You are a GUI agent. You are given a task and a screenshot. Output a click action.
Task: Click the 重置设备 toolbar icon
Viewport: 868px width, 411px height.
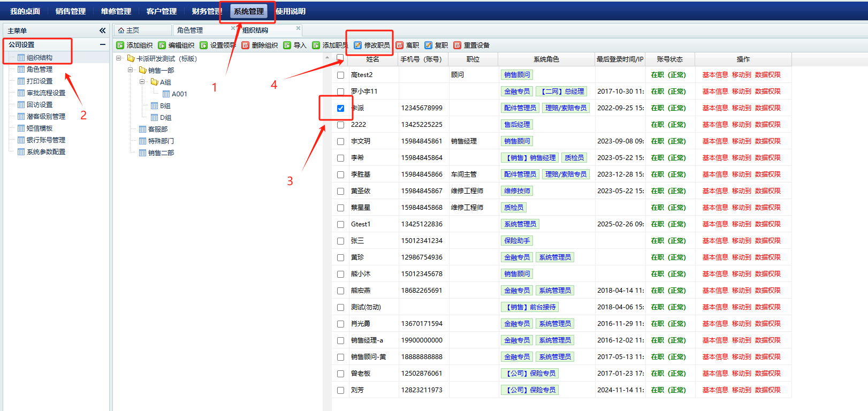coord(458,45)
